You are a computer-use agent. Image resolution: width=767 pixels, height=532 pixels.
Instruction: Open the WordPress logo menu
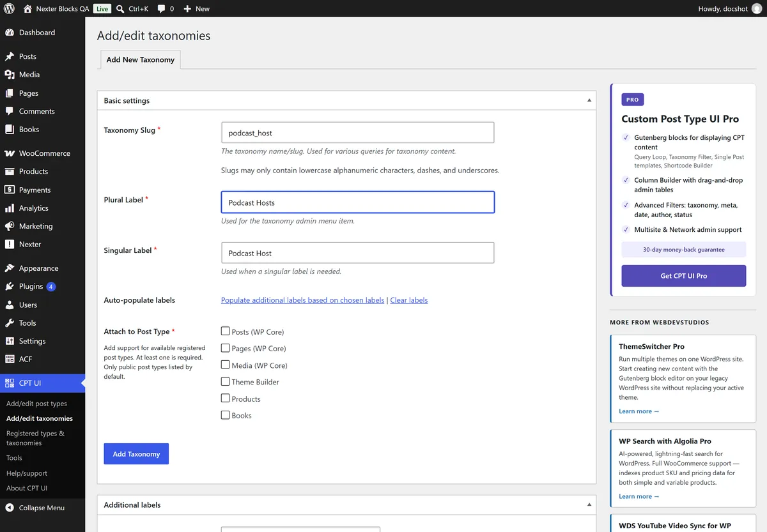9,9
